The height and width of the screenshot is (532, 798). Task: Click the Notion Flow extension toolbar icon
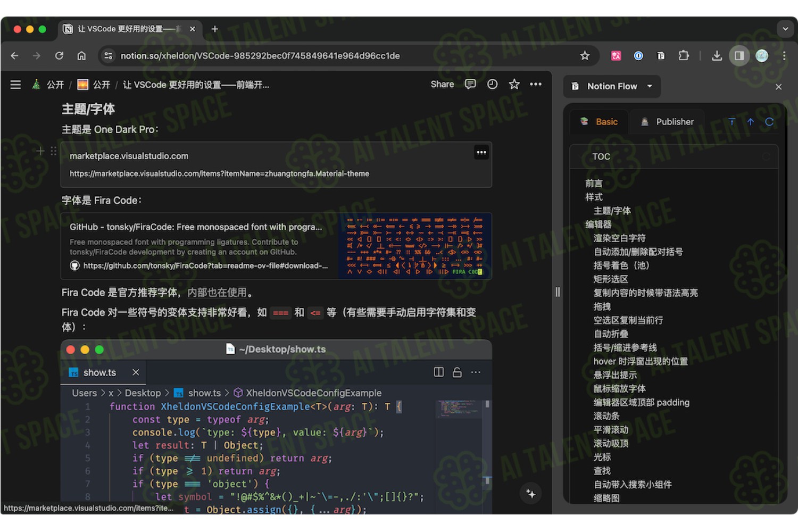pos(661,56)
